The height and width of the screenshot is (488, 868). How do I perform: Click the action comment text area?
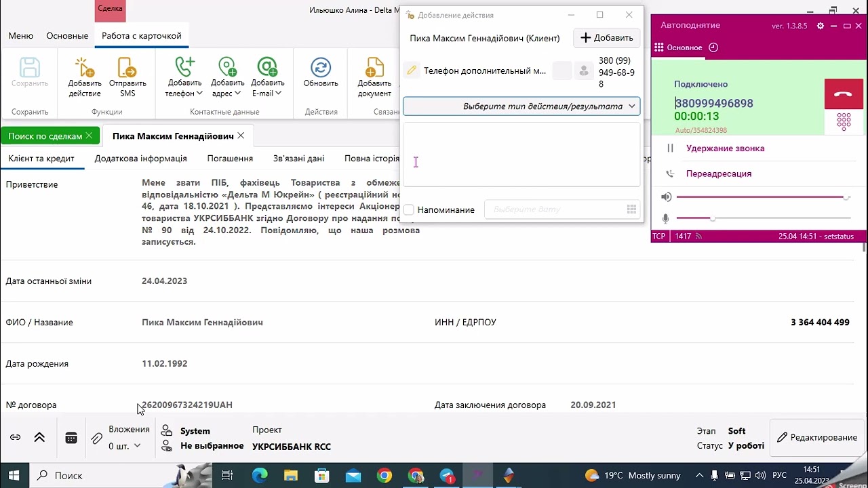click(x=521, y=155)
